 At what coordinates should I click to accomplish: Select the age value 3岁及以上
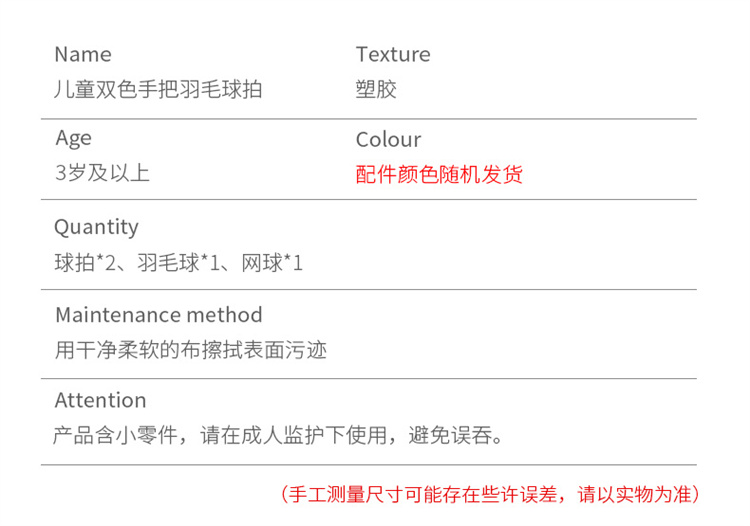103,173
